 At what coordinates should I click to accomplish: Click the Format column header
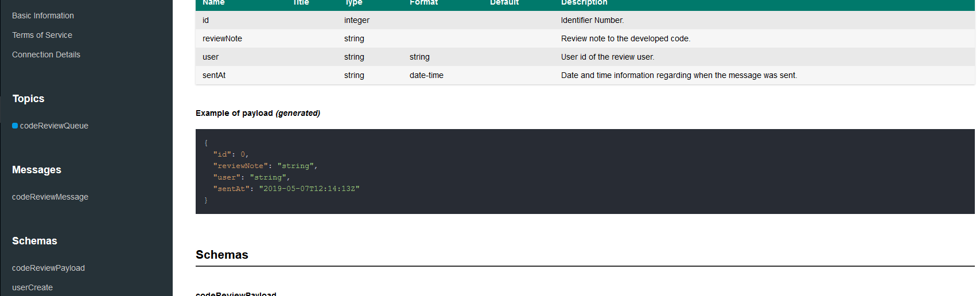tap(423, 3)
